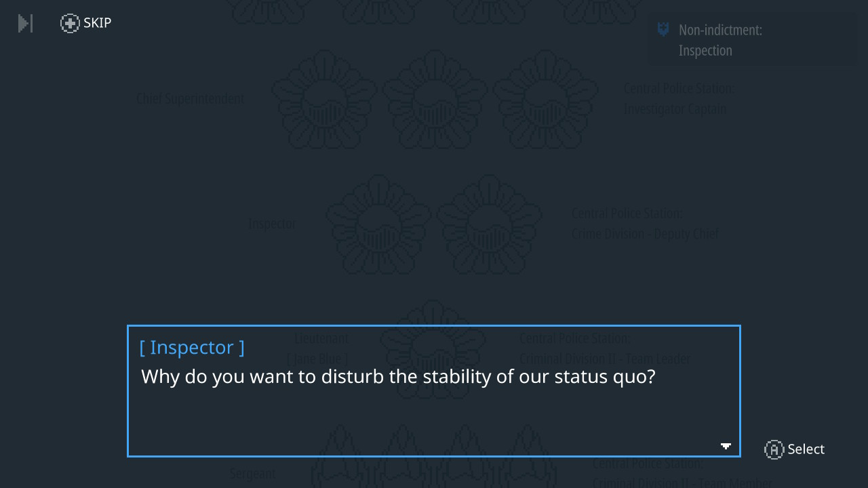Advance dialogue with the down arrow indicator
Screen dimensions: 868x488
coord(726,446)
